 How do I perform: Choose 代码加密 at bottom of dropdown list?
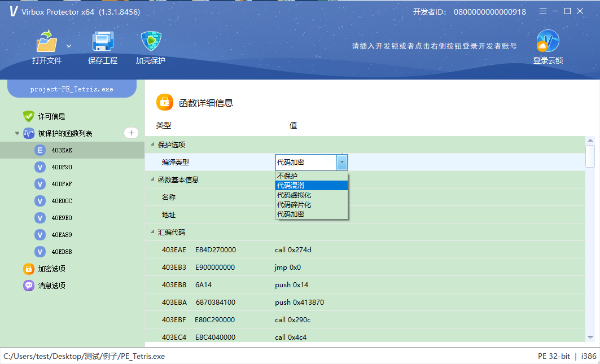312,214
